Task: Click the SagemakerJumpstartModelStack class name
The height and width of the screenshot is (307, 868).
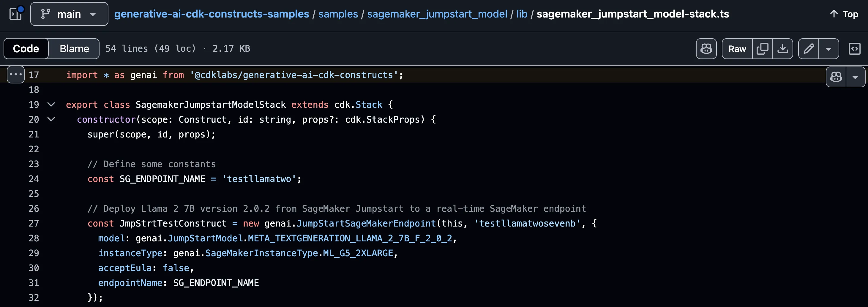Action: 211,105
